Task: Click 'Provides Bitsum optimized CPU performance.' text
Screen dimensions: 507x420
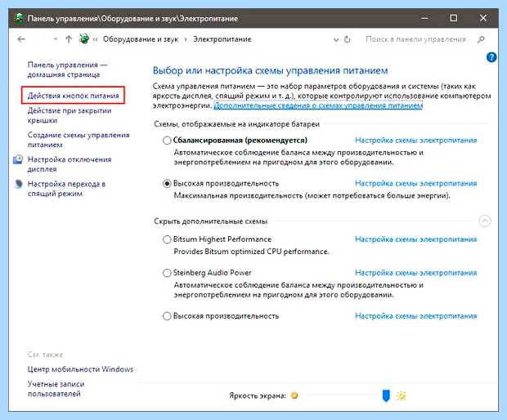Action: tap(251, 252)
